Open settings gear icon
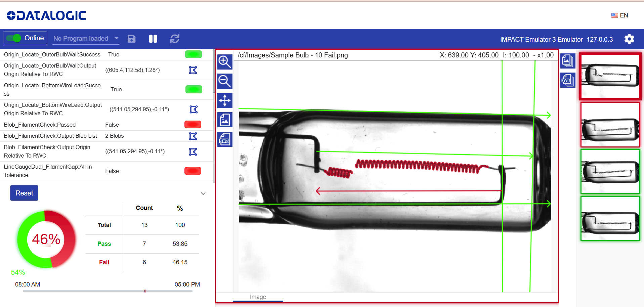This screenshot has width=644, height=307. pos(629,39)
